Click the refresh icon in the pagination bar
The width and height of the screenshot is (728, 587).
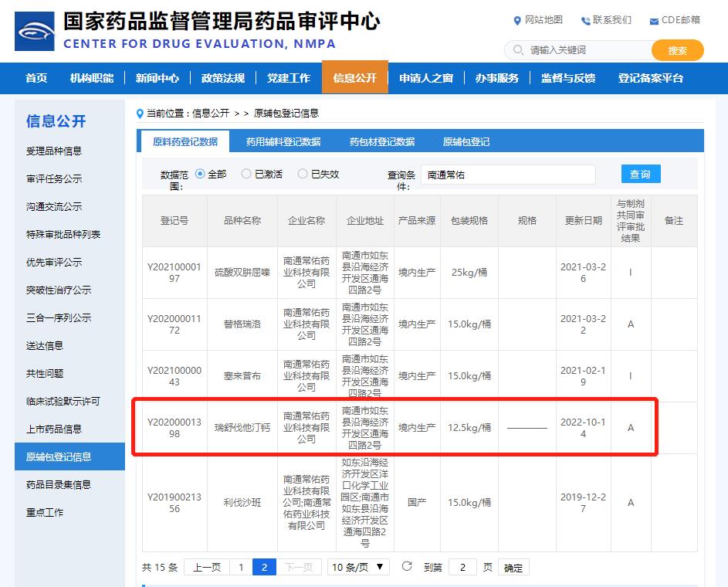click(407, 567)
